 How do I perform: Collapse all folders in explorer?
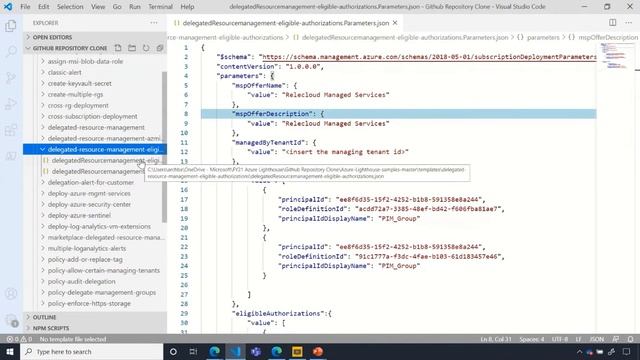[x=160, y=48]
